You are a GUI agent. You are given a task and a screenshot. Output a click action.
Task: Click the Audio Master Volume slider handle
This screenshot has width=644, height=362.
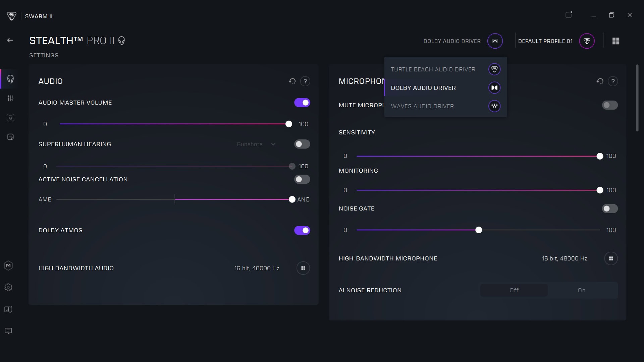289,124
